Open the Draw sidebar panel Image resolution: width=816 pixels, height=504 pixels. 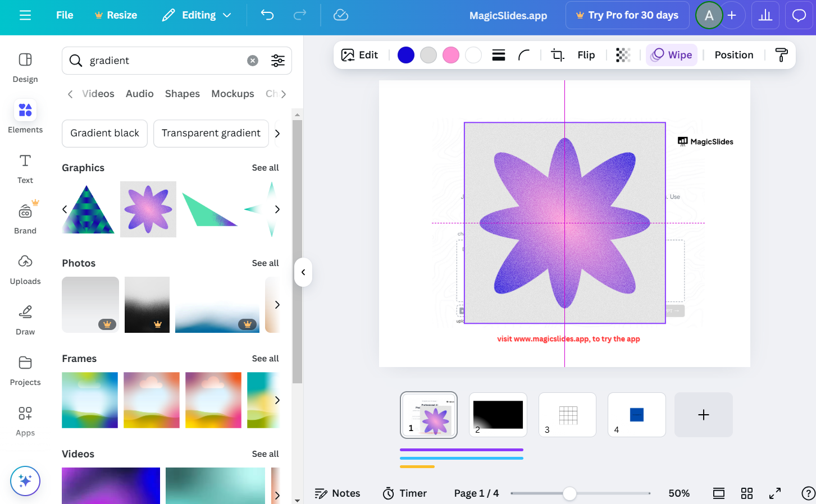coord(25,320)
